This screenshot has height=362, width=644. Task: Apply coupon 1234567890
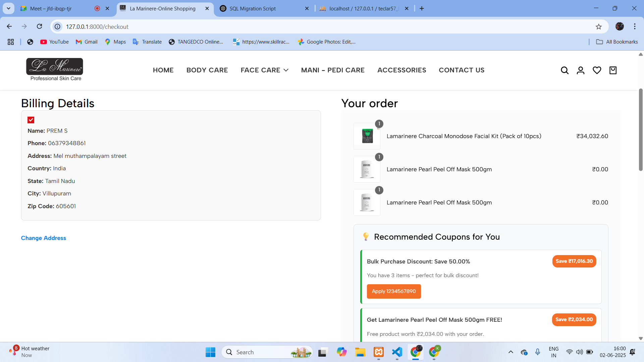tap(394, 291)
